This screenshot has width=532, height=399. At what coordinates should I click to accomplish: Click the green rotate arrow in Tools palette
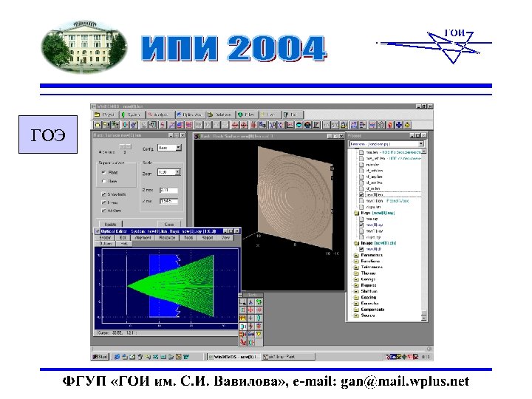pyautogui.click(x=259, y=302)
